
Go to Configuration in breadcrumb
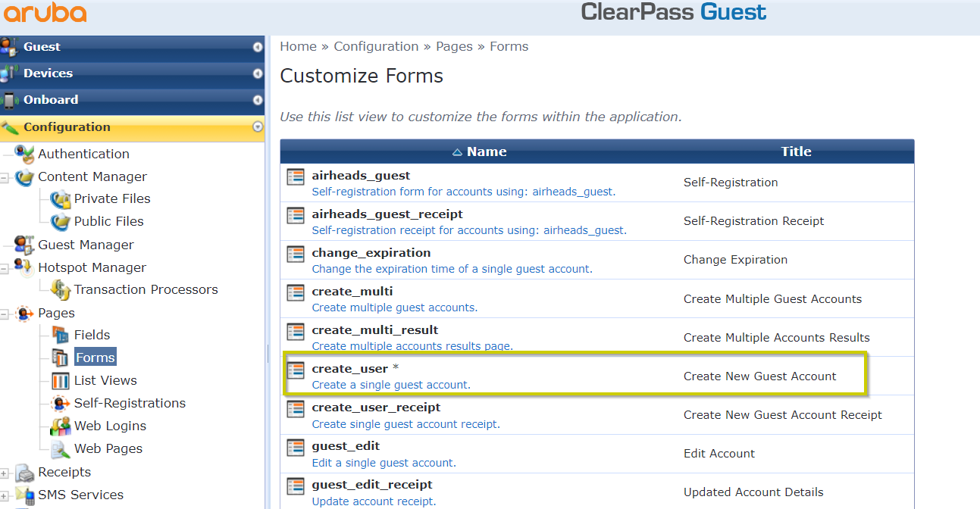tap(376, 46)
